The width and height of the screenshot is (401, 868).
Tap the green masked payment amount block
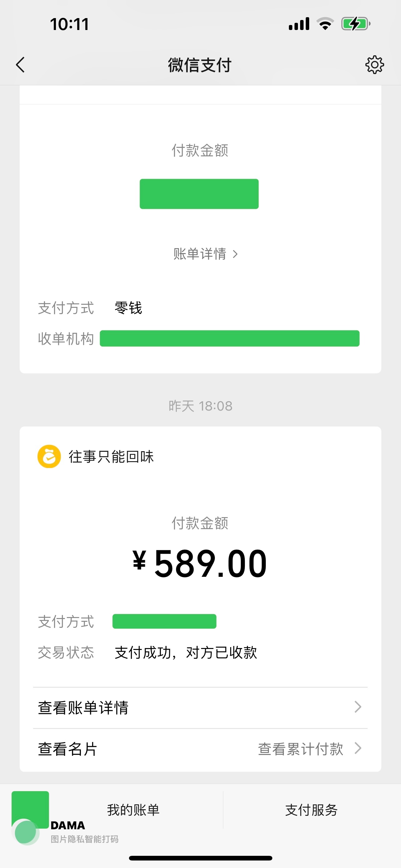pos(199,194)
